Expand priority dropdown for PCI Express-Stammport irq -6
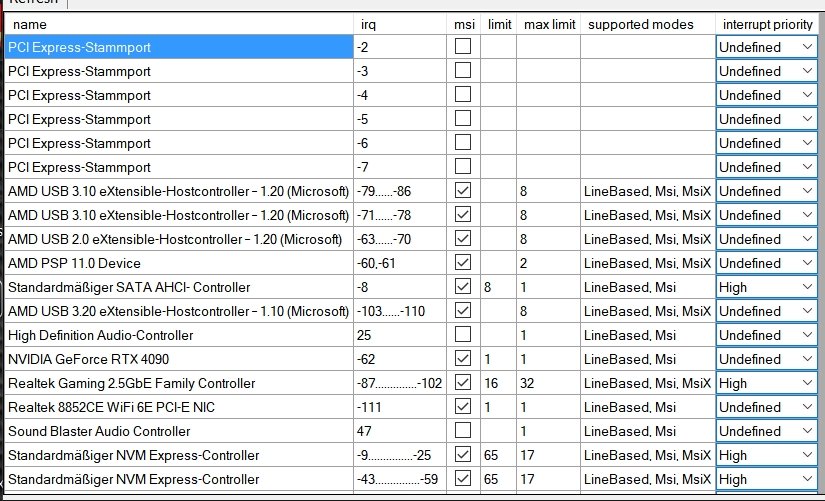This screenshot has width=825, height=501. tap(767, 143)
